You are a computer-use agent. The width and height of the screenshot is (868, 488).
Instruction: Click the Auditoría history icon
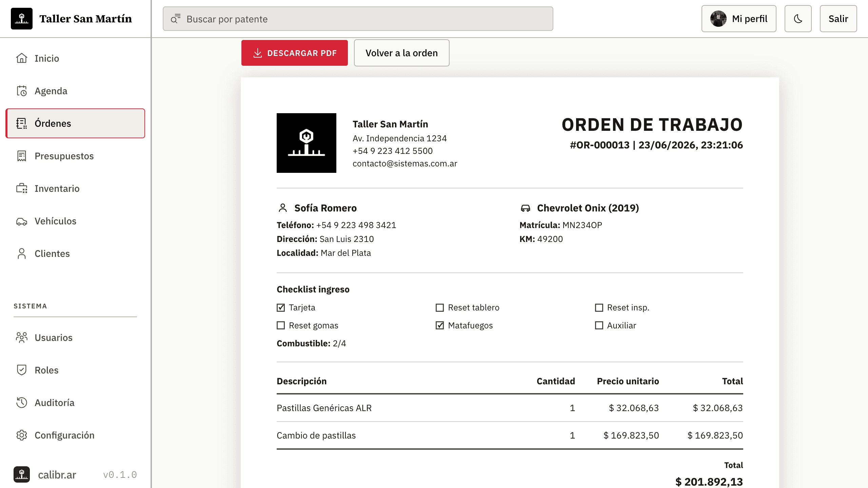pyautogui.click(x=22, y=403)
